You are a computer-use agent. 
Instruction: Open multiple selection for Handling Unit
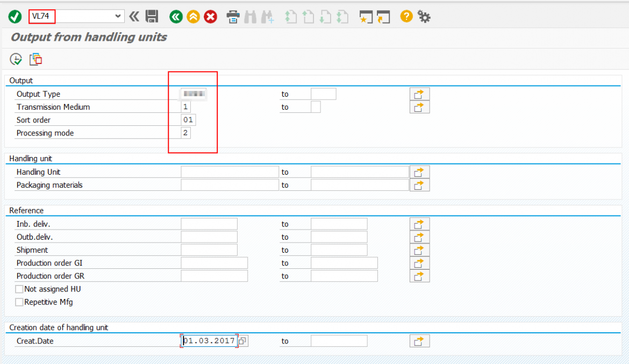click(x=419, y=172)
